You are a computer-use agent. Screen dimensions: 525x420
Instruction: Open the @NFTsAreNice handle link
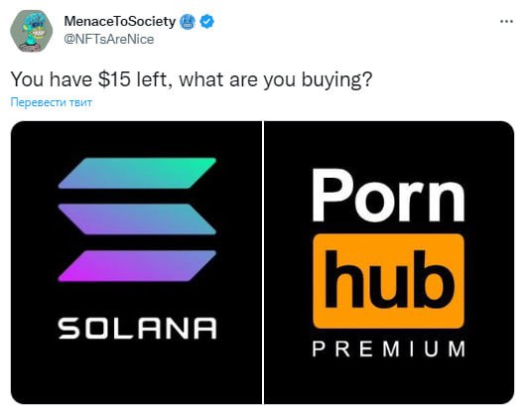point(109,39)
